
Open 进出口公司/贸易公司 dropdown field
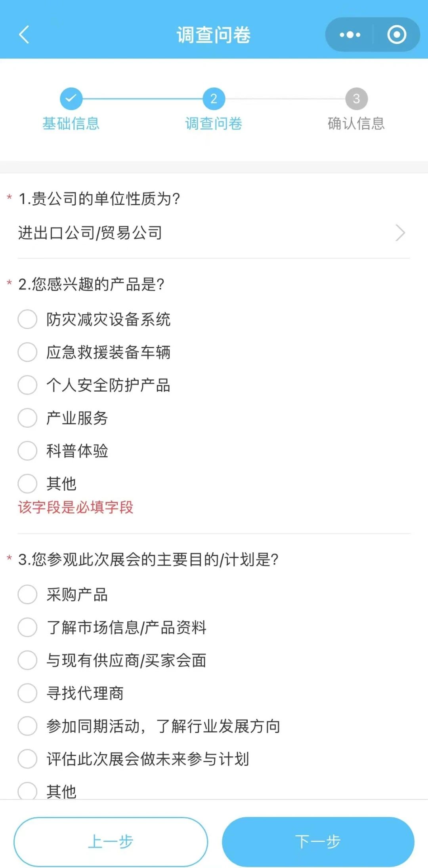[x=214, y=233]
